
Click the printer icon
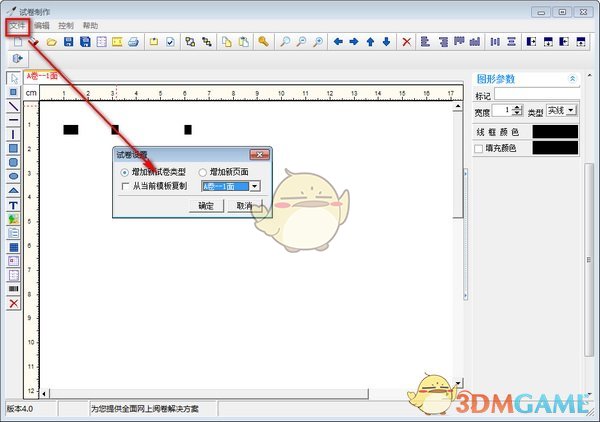pos(133,42)
